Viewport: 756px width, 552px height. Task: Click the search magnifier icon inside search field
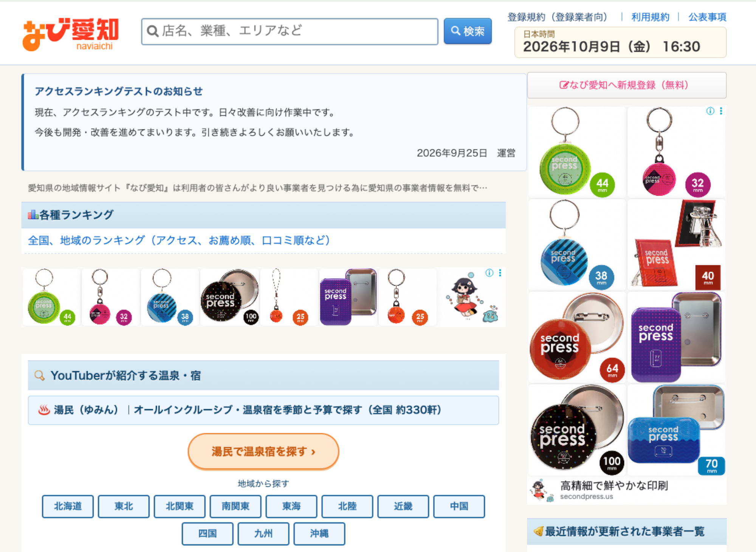coord(152,31)
